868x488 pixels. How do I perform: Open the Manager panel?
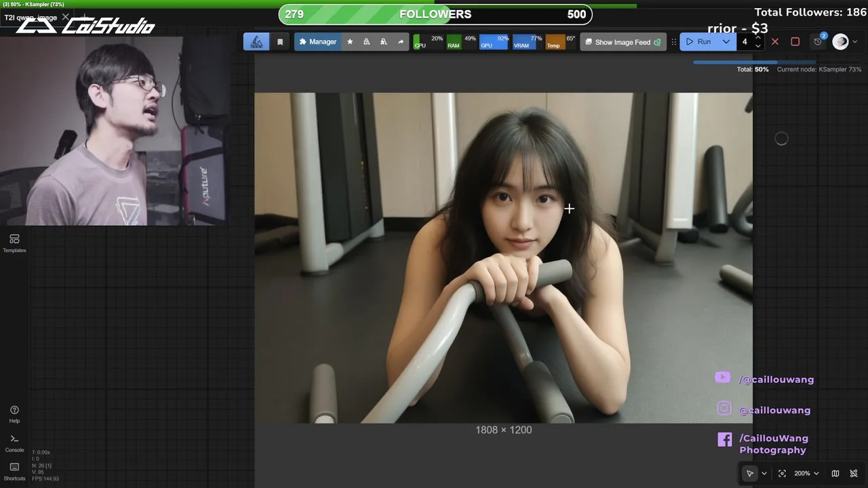click(317, 42)
